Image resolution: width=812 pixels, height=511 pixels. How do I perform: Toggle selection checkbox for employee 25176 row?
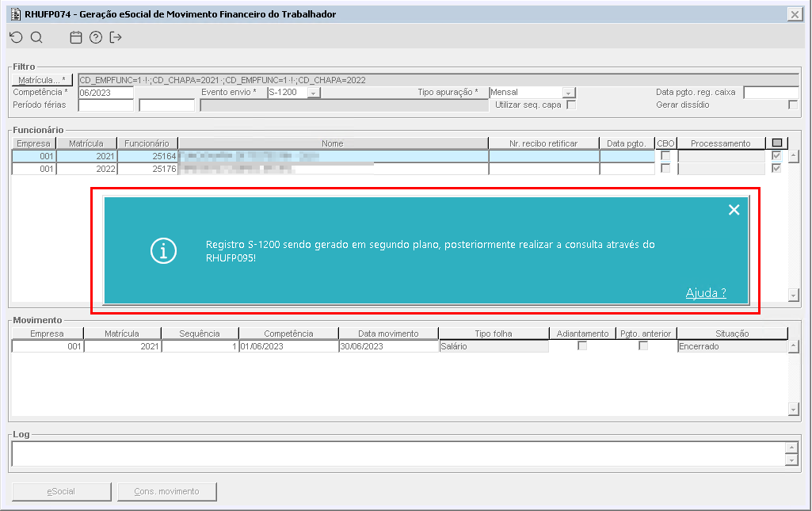[776, 168]
